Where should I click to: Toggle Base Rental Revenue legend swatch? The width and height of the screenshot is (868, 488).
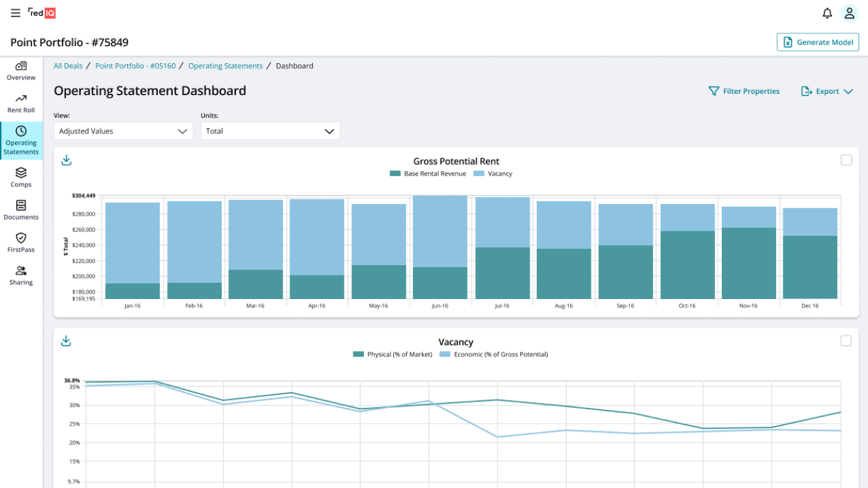tap(395, 174)
